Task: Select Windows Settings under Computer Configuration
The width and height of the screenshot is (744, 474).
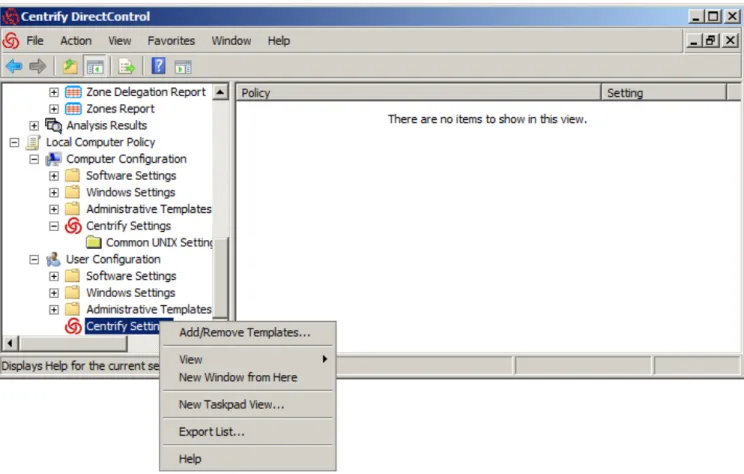Action: click(x=130, y=192)
